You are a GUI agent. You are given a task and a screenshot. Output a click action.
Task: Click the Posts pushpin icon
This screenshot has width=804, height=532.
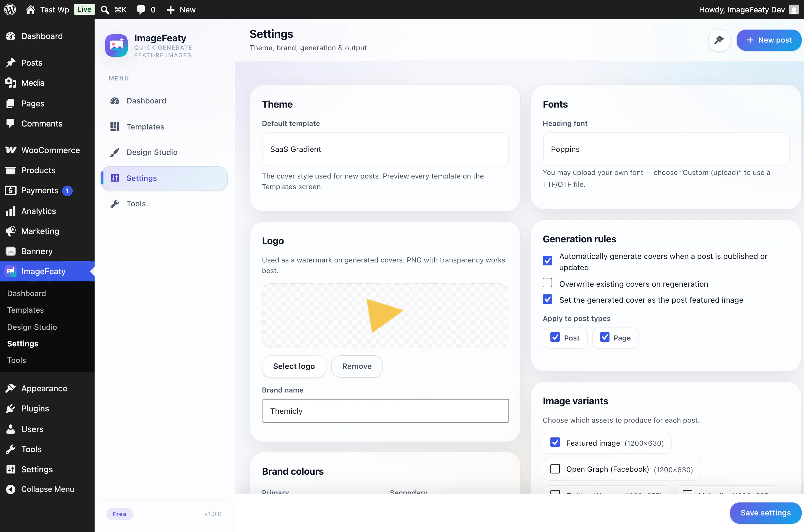click(x=11, y=62)
